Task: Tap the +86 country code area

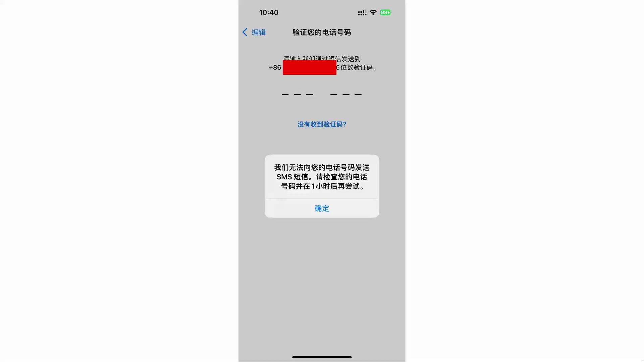Action: coord(275,67)
